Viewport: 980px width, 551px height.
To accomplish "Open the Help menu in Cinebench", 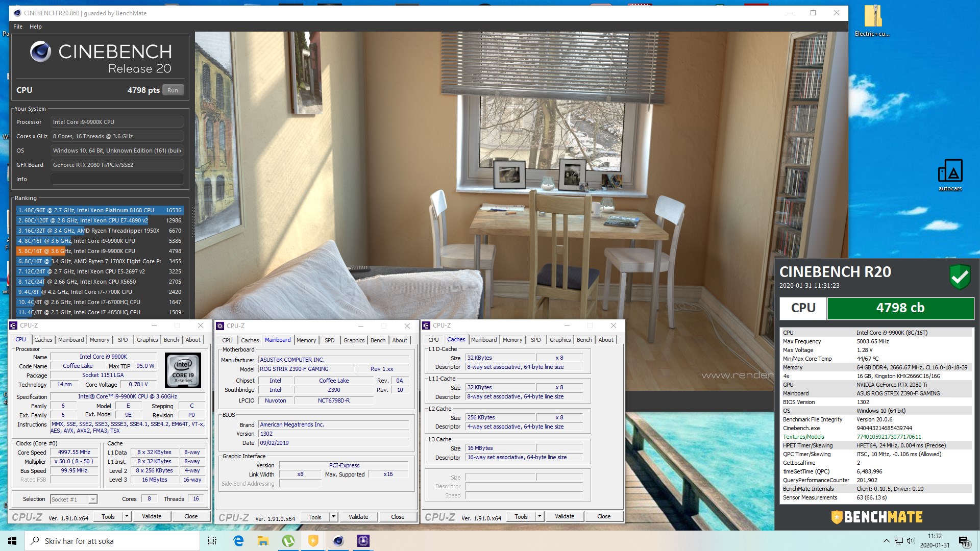I will coord(36,27).
